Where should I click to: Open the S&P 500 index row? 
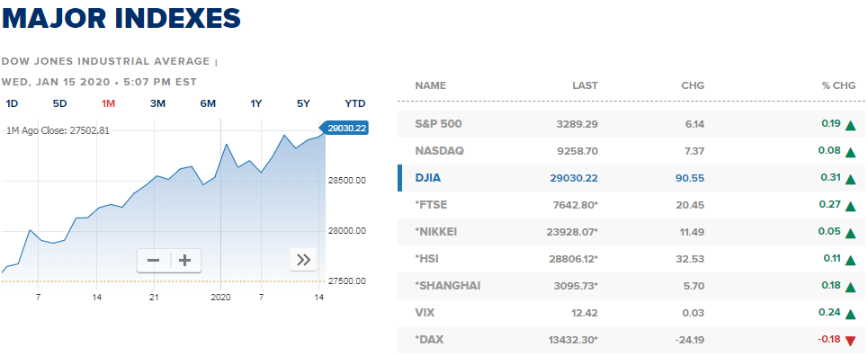click(631, 124)
